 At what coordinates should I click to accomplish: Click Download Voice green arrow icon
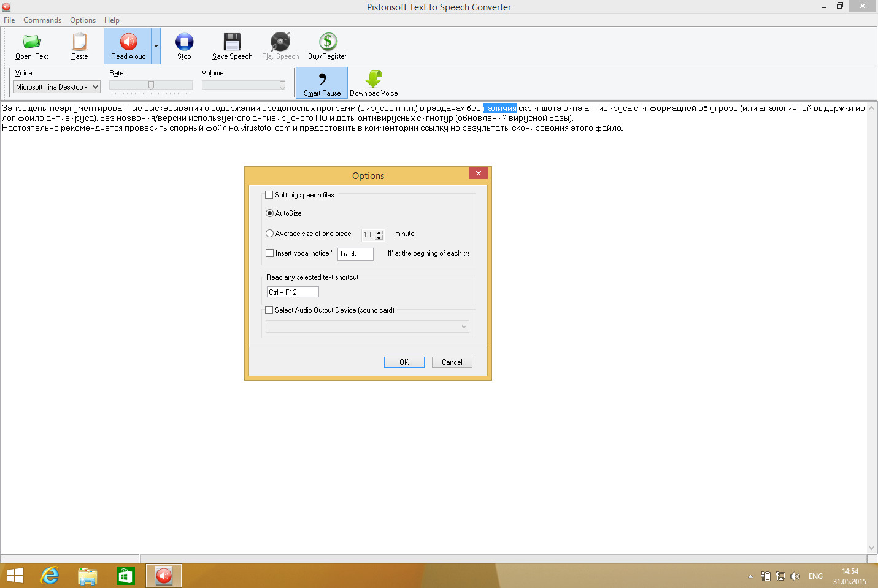(x=374, y=78)
